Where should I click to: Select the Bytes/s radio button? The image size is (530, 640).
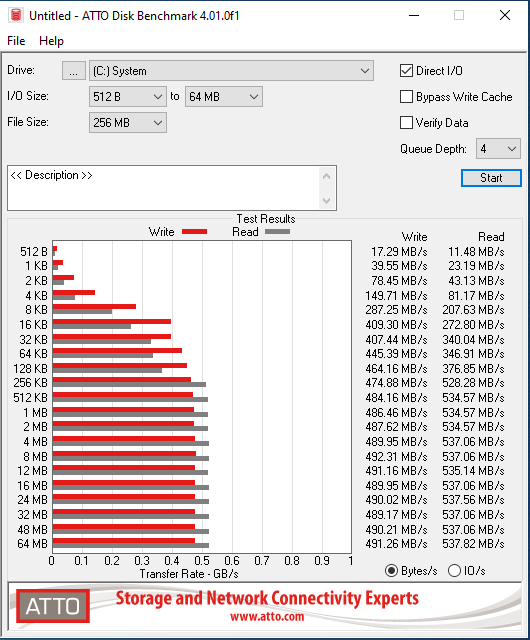(392, 571)
